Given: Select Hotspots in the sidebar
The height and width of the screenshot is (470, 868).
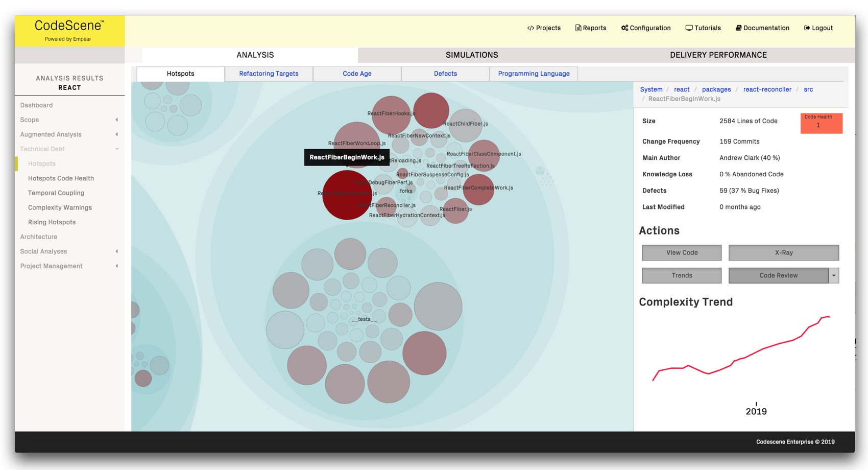Looking at the screenshot, I should 42,164.
